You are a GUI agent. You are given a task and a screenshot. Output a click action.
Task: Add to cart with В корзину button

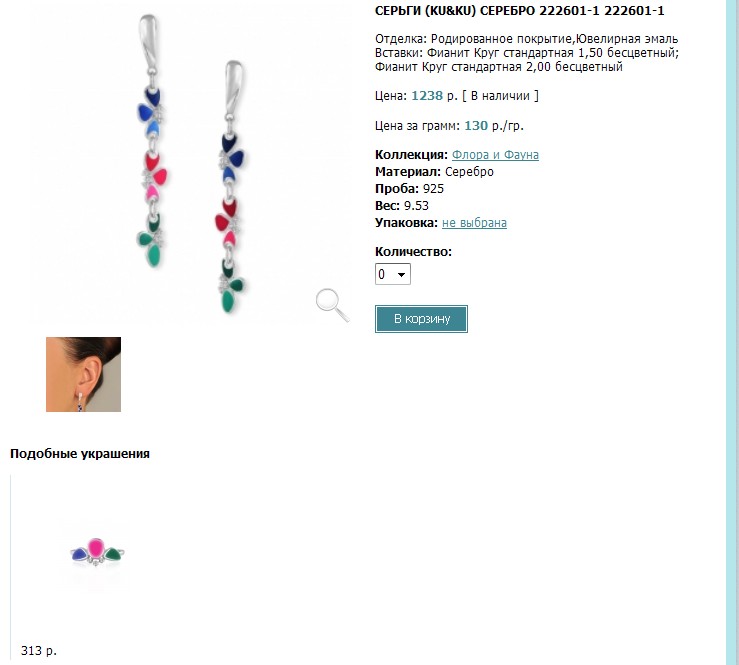[421, 319]
